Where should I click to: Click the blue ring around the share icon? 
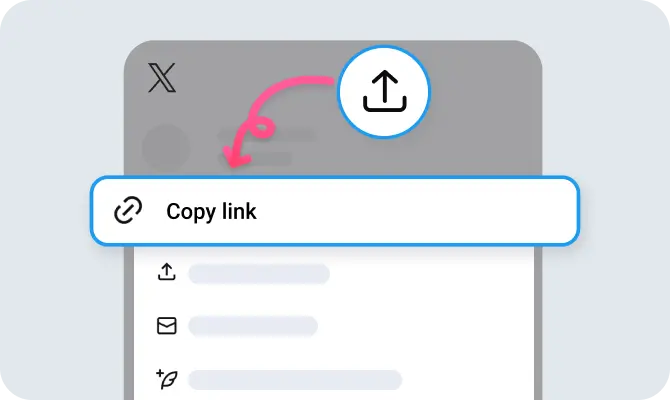click(384, 47)
